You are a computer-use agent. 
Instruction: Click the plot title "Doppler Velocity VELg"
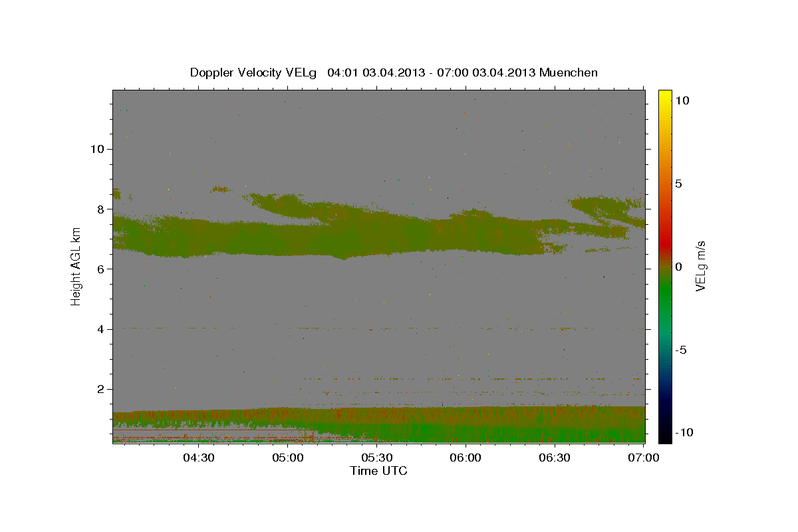pyautogui.click(x=254, y=72)
